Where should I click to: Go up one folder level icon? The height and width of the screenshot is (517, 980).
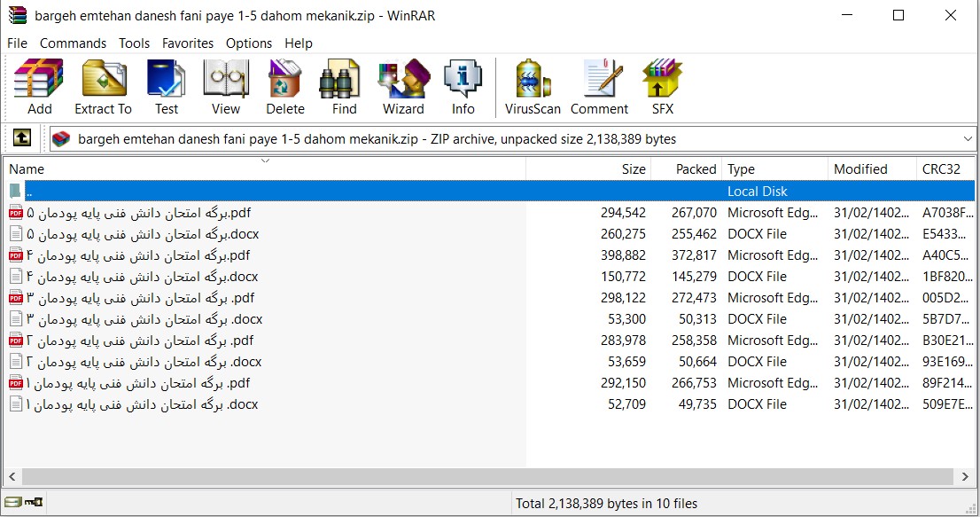[x=22, y=138]
